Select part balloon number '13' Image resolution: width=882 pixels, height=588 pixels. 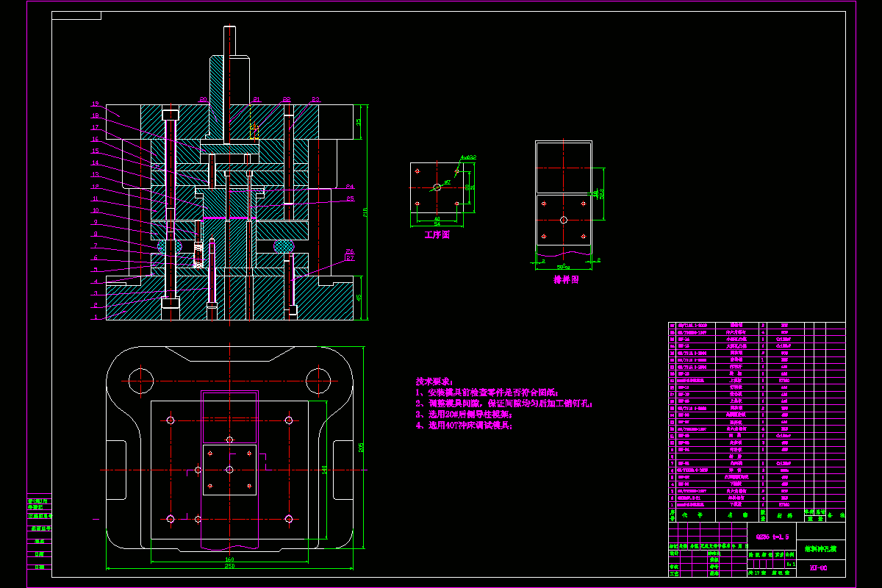tap(96, 174)
